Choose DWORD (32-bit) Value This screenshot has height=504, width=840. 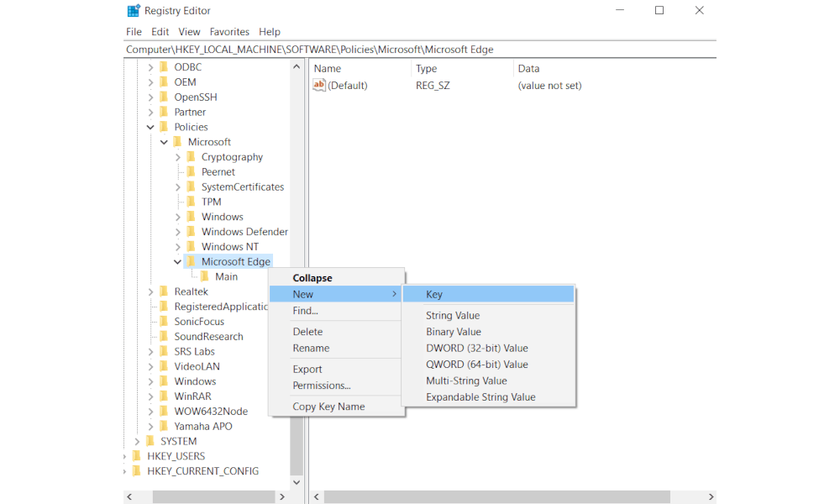(x=489, y=348)
